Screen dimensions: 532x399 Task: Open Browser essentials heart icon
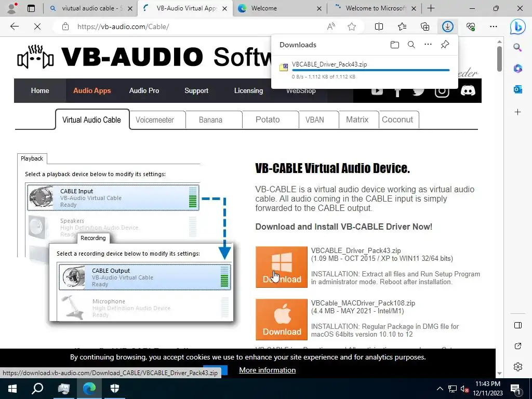coord(471,26)
